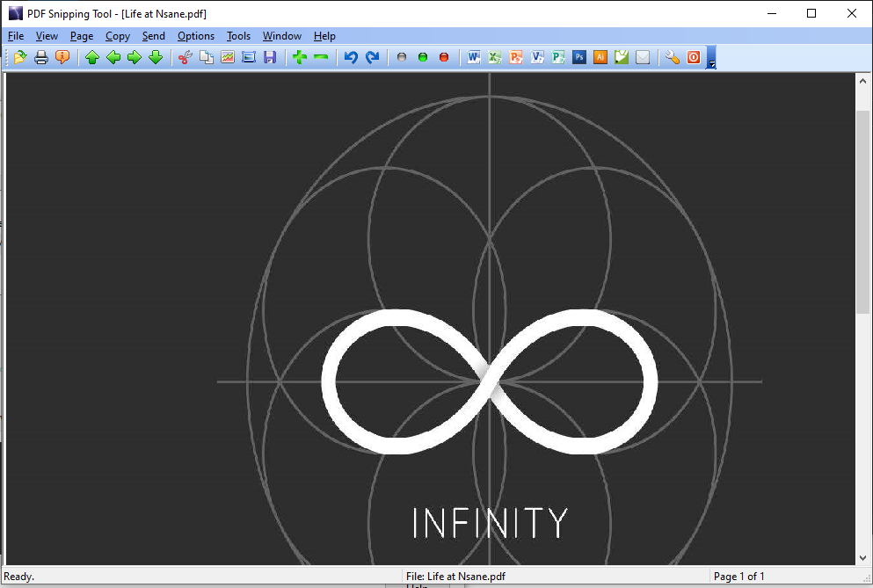
Task: Click the 'Page 1 of 1' status text
Action: [x=738, y=577]
